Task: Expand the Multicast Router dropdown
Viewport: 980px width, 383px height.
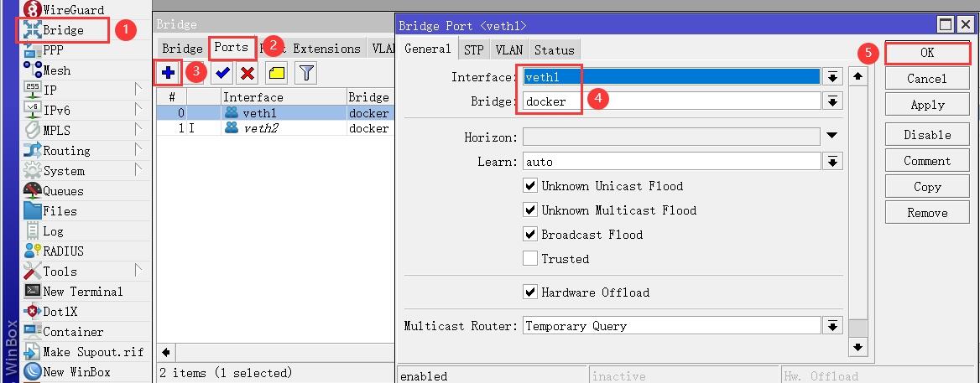Action: click(832, 326)
